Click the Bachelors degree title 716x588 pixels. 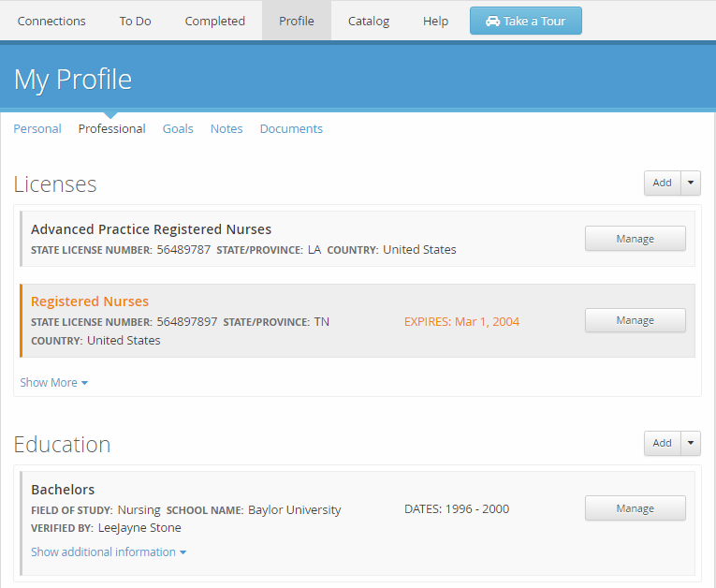(x=63, y=490)
